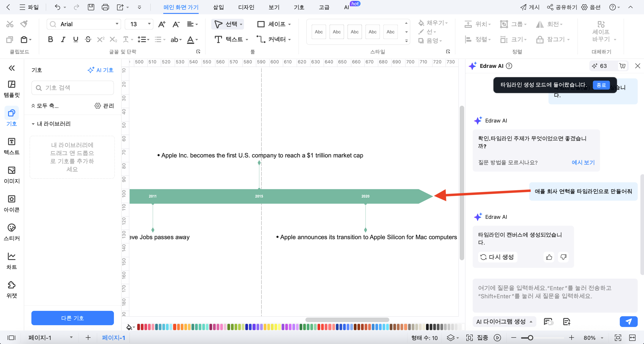Adjust the zoom slider handle in the status bar
The height and width of the screenshot is (344, 644).
(530, 338)
